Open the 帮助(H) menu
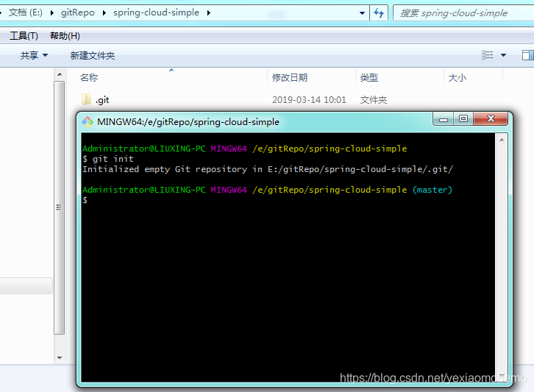This screenshot has width=534, height=392. click(65, 36)
